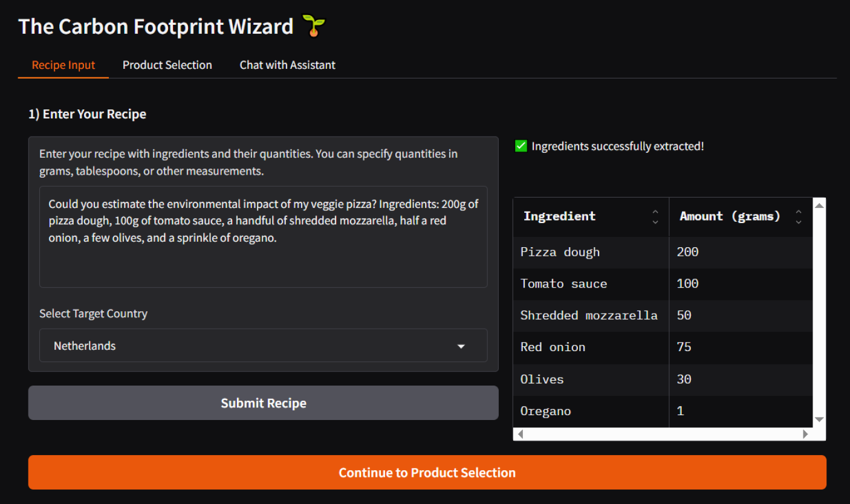Select the Recipe Input tab
The image size is (850, 504).
coord(63,65)
